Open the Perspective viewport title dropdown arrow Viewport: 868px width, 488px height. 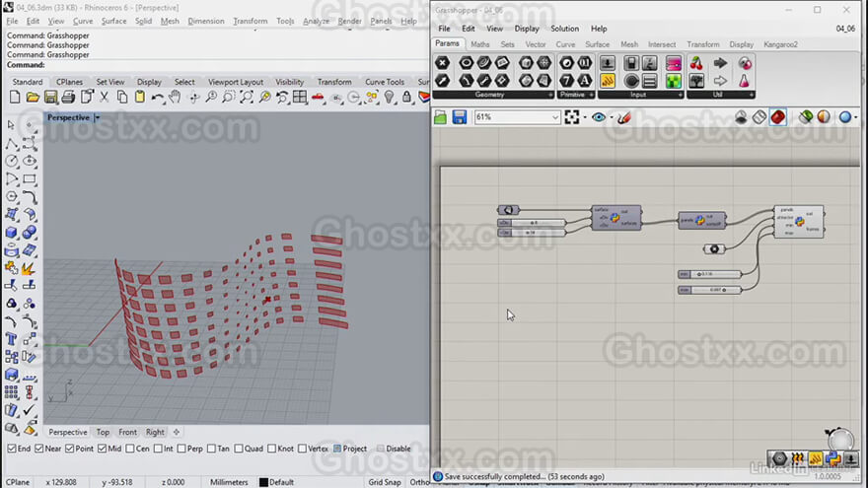(98, 118)
